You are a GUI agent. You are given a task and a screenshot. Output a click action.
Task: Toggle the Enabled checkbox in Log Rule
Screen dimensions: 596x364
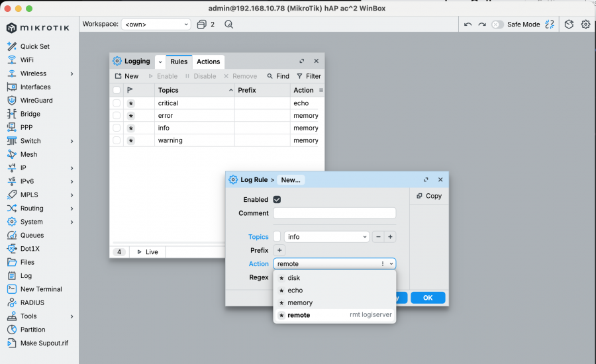[277, 199]
